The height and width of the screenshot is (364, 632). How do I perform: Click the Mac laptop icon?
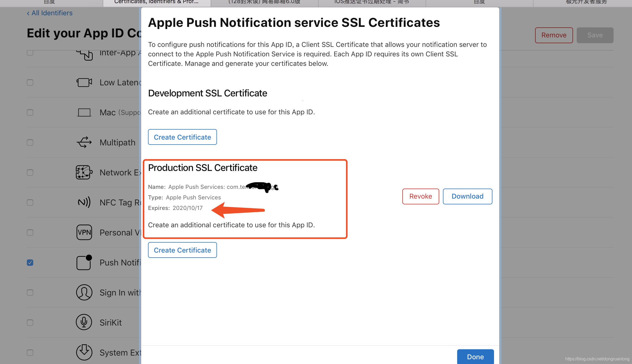click(84, 112)
